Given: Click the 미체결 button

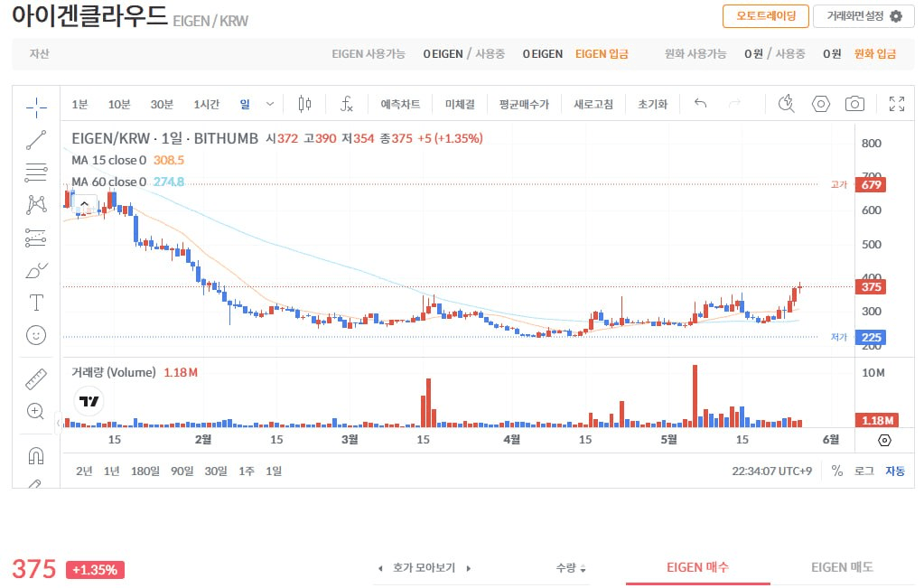Looking at the screenshot, I should point(460,104).
